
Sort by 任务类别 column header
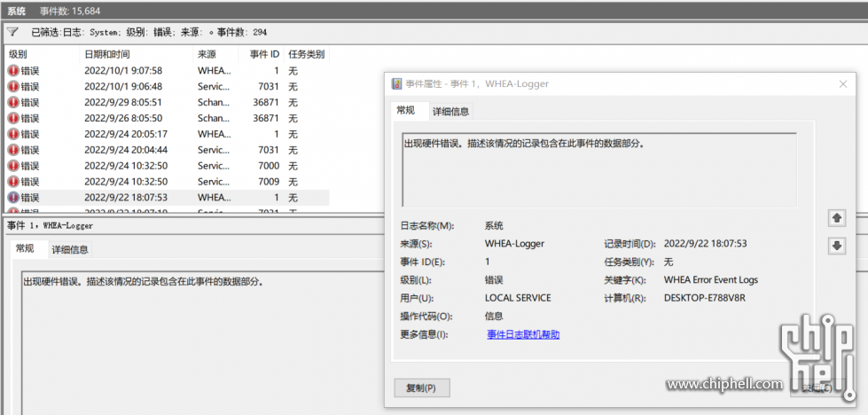(306, 54)
